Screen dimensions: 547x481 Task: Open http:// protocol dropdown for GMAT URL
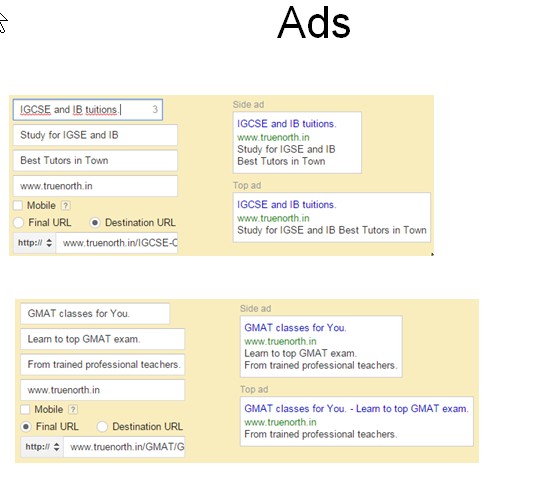[x=42, y=447]
